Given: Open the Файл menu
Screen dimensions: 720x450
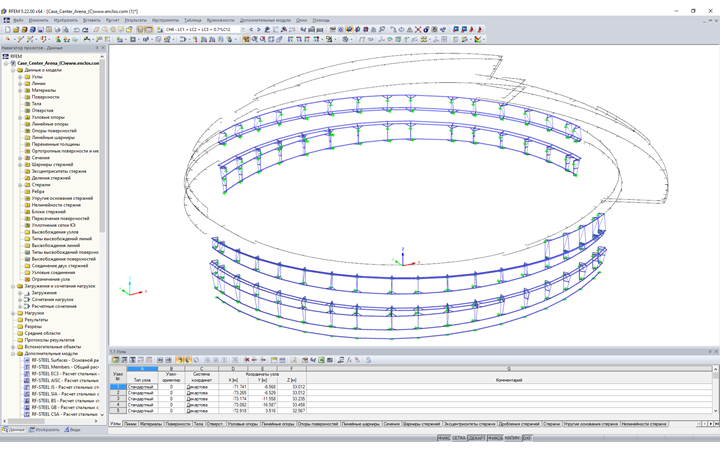Looking at the screenshot, I should coord(18,20).
